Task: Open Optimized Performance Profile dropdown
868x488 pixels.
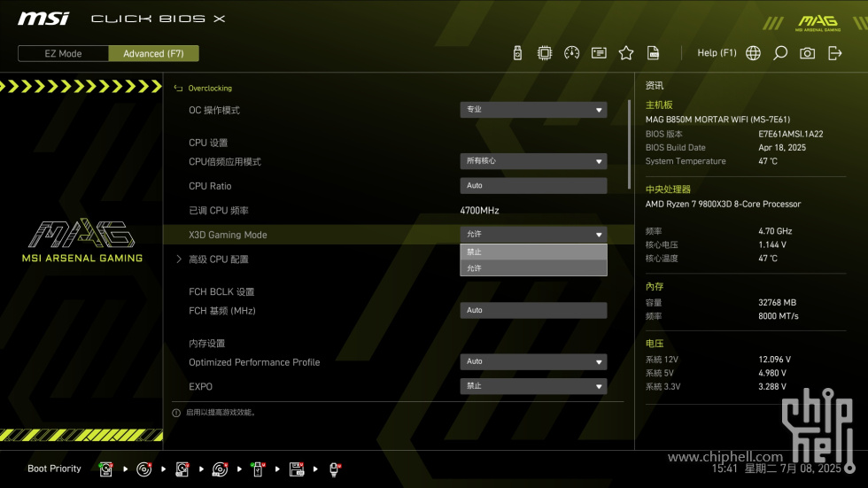Action: tap(533, 362)
